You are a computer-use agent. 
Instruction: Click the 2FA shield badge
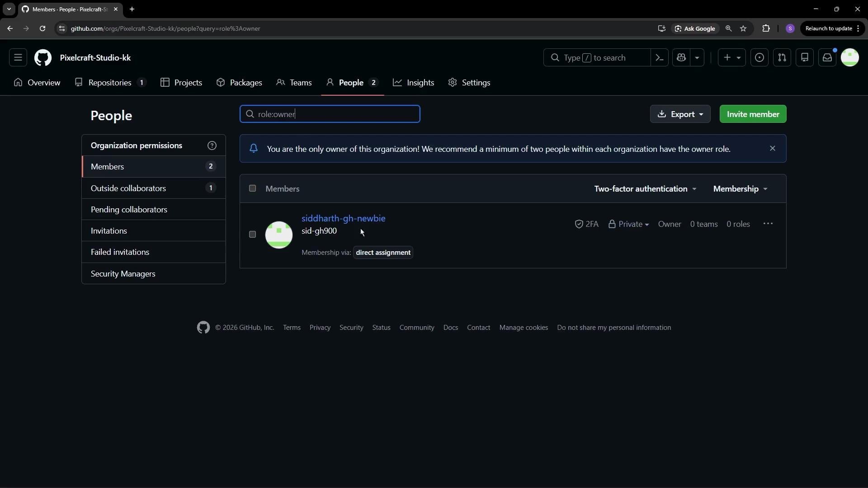pos(586,224)
